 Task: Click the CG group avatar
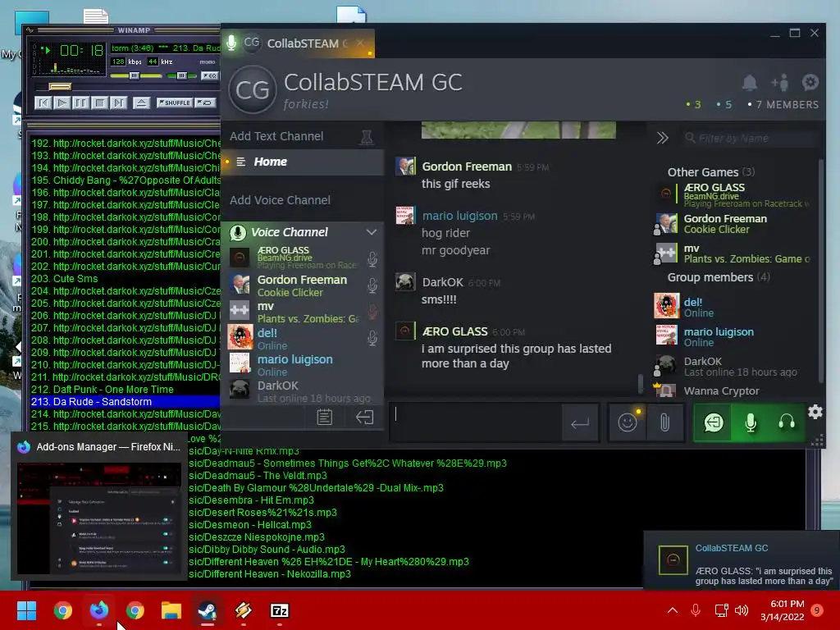pyautogui.click(x=253, y=89)
